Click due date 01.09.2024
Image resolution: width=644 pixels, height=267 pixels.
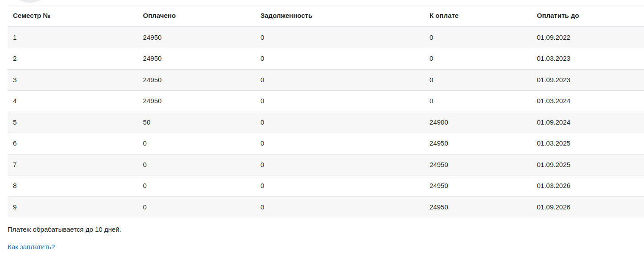point(553,122)
